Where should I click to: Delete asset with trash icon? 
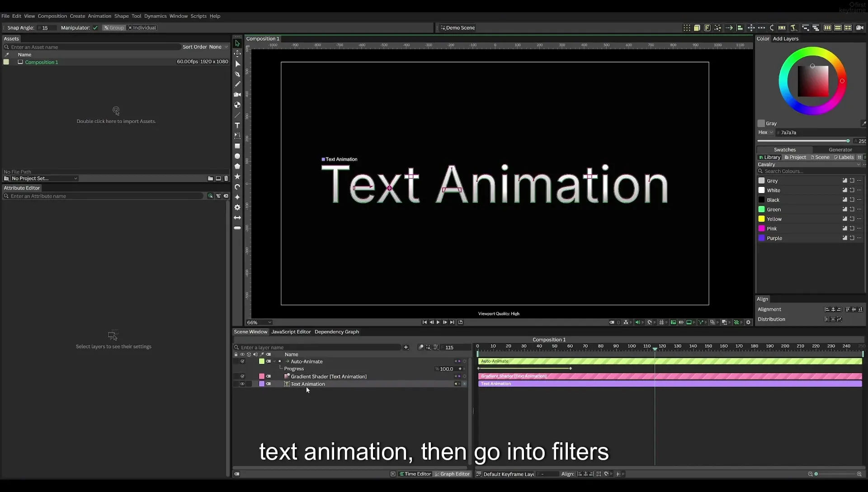point(226,179)
